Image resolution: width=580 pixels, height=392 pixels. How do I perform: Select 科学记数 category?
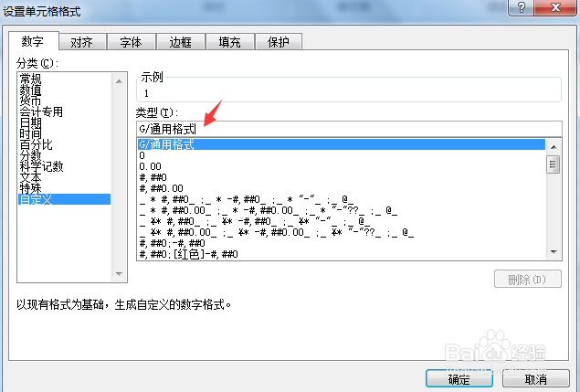41,166
